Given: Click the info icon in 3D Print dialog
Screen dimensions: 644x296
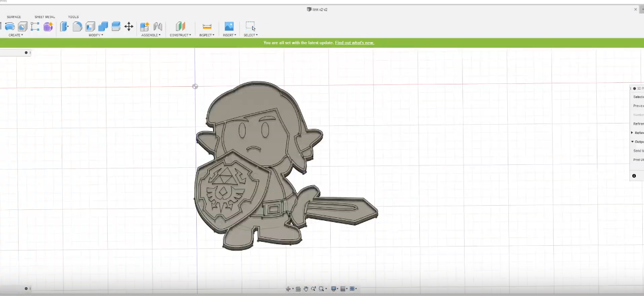Looking at the screenshot, I should [x=634, y=176].
